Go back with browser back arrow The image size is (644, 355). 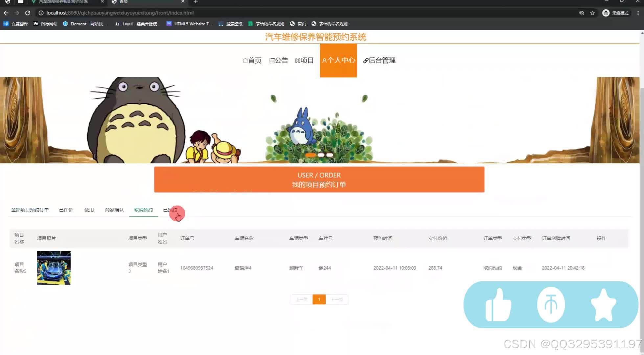tap(6, 13)
